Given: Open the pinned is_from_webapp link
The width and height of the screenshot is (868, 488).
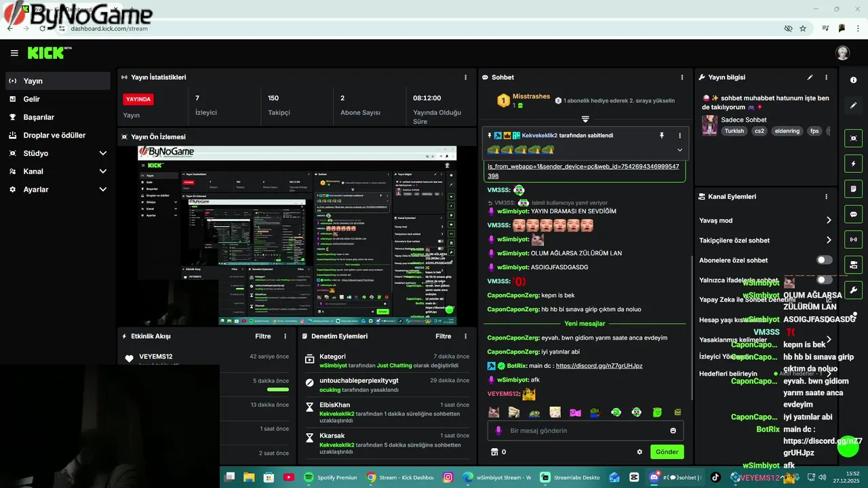Looking at the screenshot, I should 583,171.
